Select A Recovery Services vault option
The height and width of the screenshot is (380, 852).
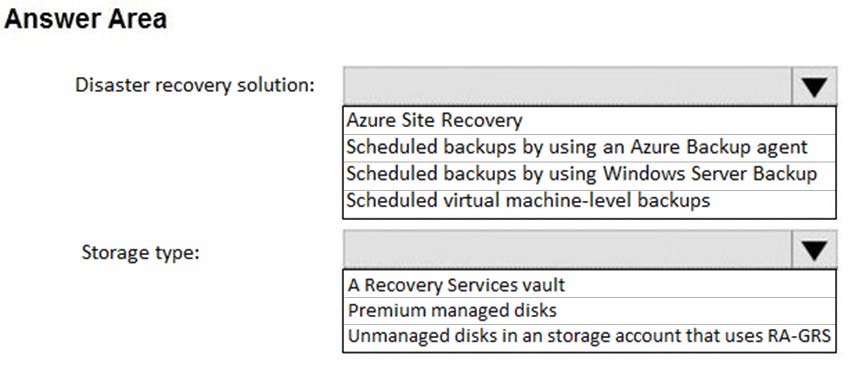[x=589, y=285]
